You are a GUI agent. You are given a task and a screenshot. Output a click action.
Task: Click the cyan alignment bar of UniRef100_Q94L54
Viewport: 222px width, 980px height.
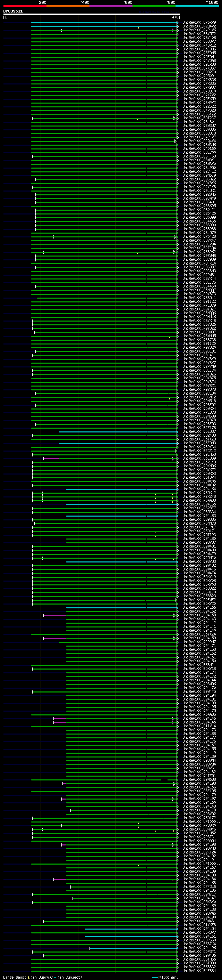(x=131, y=929)
